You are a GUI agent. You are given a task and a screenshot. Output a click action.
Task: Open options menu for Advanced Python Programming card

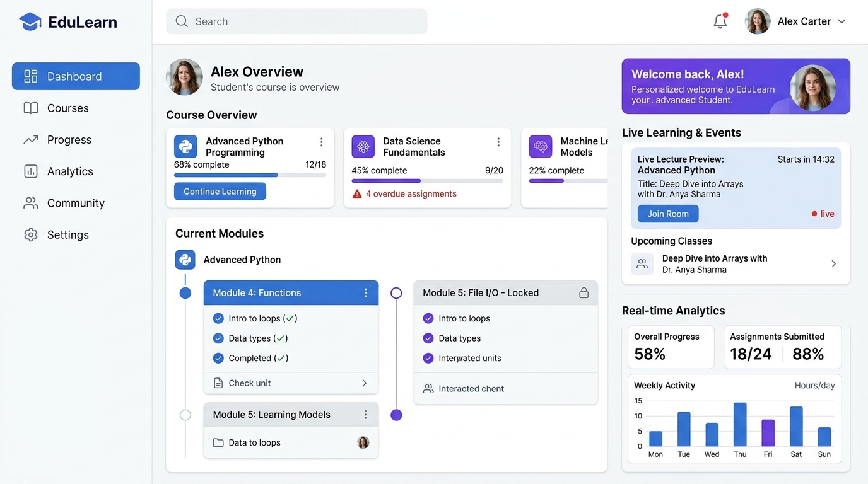(x=321, y=142)
